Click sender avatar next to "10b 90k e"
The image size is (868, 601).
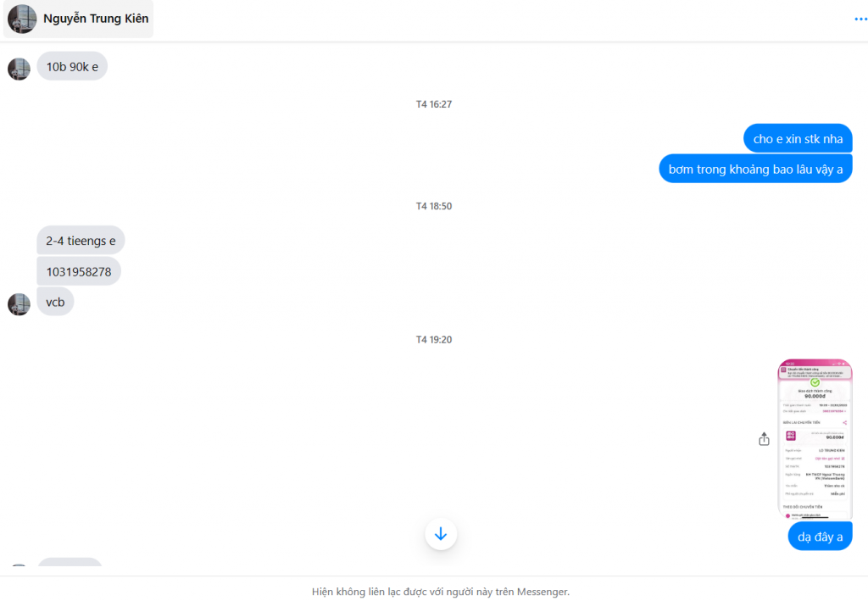19,69
